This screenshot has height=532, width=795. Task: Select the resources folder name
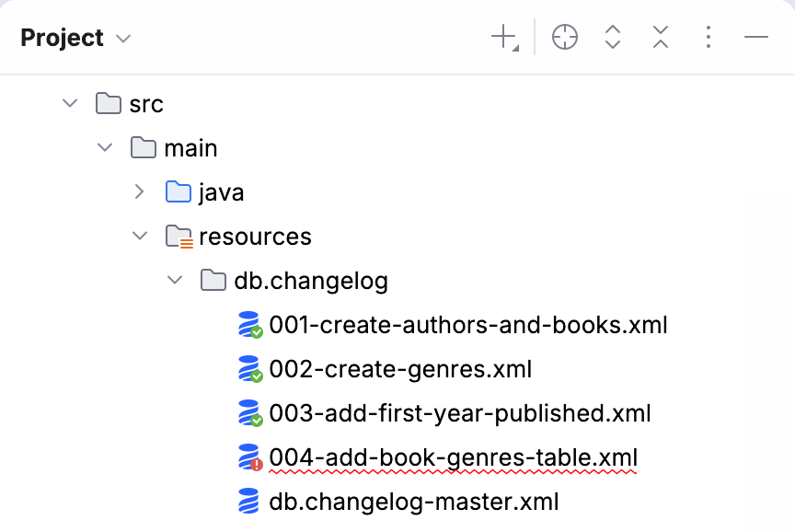255,237
